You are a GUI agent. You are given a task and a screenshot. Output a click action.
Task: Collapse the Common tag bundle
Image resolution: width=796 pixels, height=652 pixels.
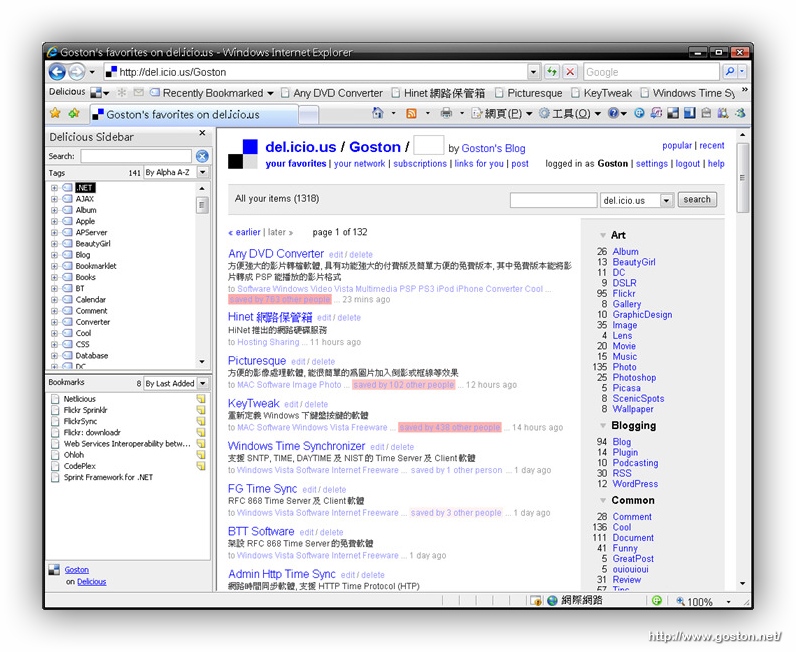click(603, 500)
